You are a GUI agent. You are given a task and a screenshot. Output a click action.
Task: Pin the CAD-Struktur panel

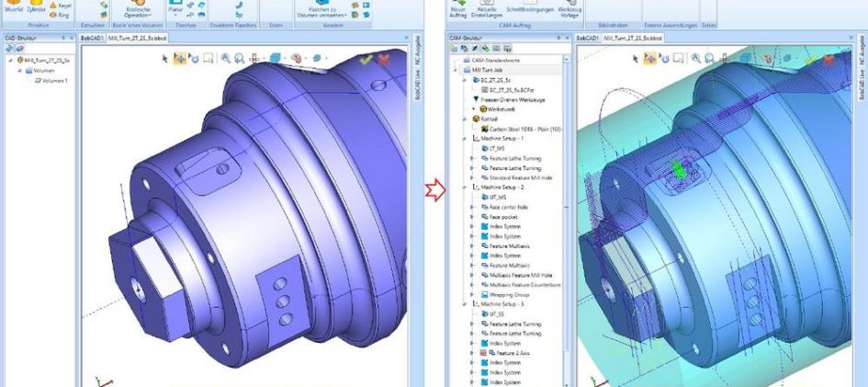pyautogui.click(x=62, y=39)
